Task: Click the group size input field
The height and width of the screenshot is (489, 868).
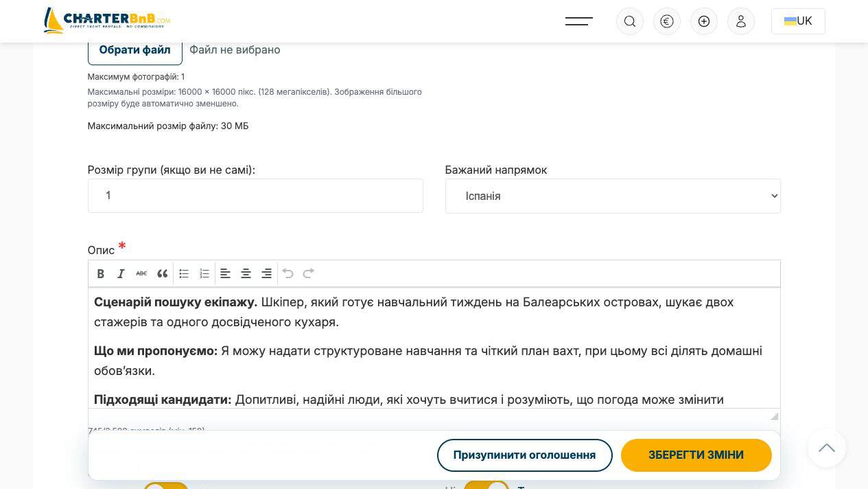Action: click(255, 196)
